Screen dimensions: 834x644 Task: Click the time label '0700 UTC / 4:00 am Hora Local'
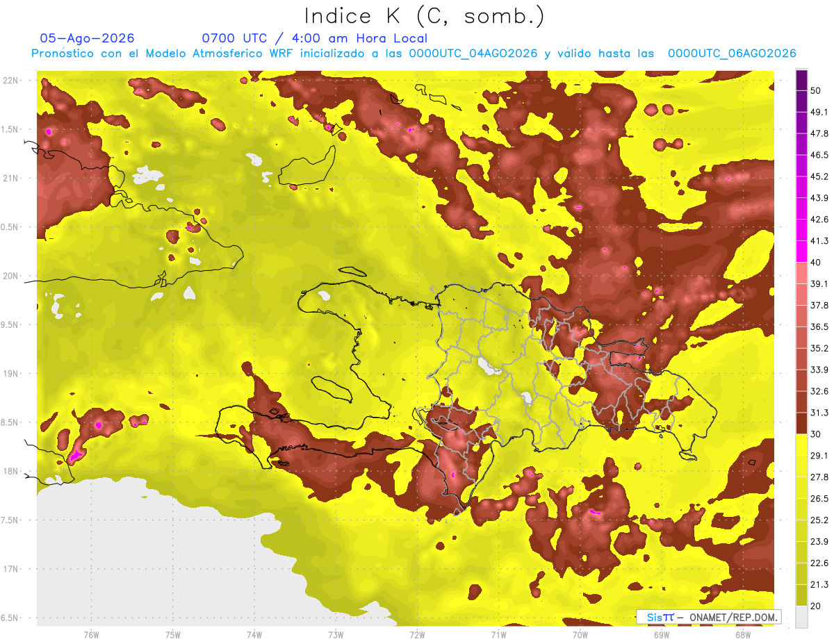(314, 38)
